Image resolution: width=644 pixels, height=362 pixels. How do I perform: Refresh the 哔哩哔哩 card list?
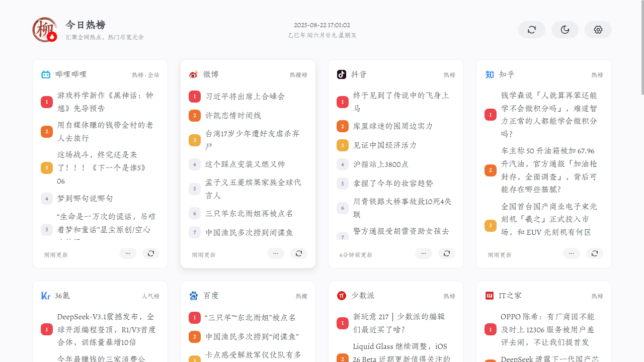click(x=151, y=253)
